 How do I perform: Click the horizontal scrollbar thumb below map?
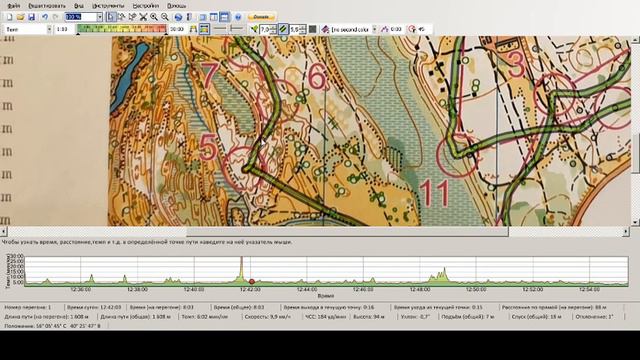(347, 231)
